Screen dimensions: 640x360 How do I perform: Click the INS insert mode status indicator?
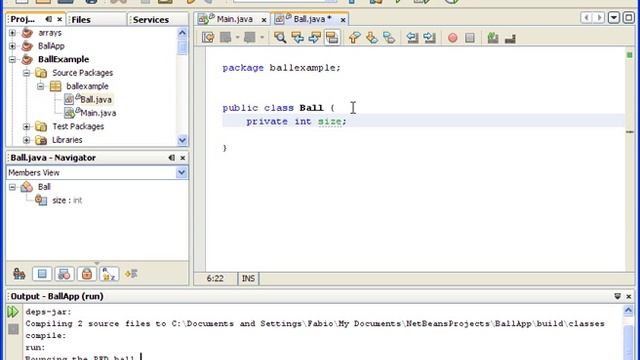click(x=248, y=279)
